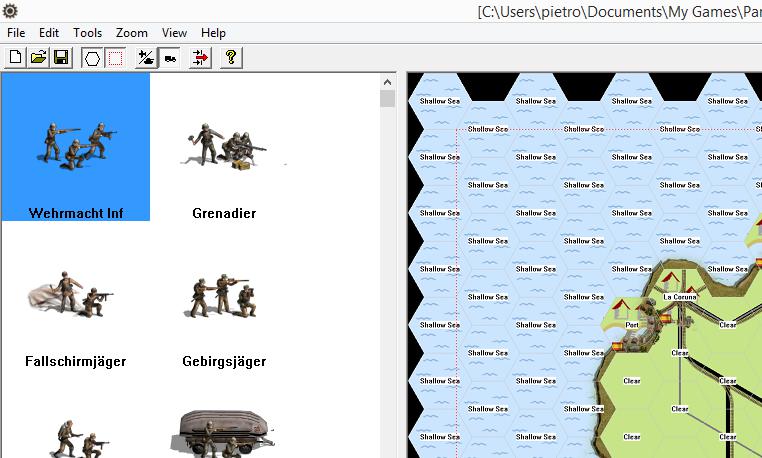Open the Help menu
This screenshot has width=762, height=458.
pos(213,33)
